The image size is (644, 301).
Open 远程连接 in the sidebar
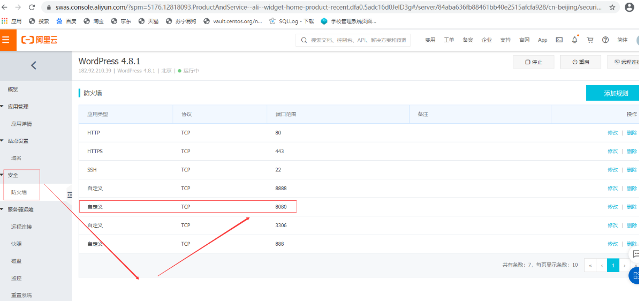click(21, 227)
